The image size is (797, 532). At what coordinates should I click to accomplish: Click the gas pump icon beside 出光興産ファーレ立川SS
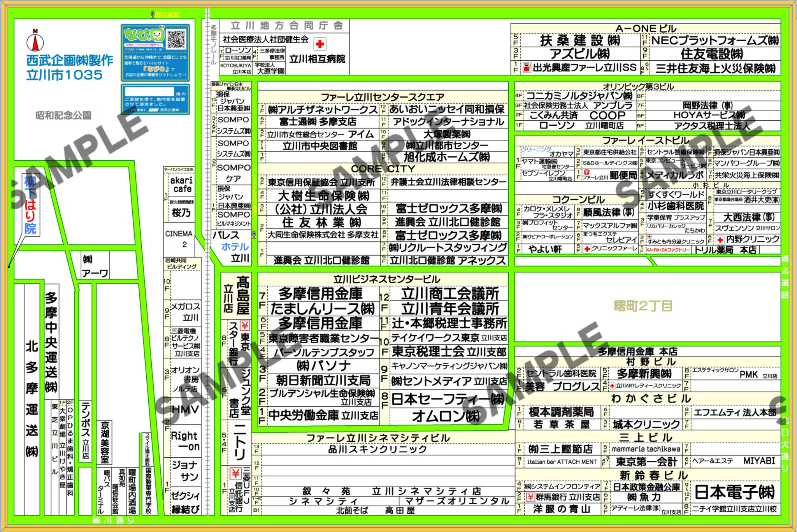[528, 67]
